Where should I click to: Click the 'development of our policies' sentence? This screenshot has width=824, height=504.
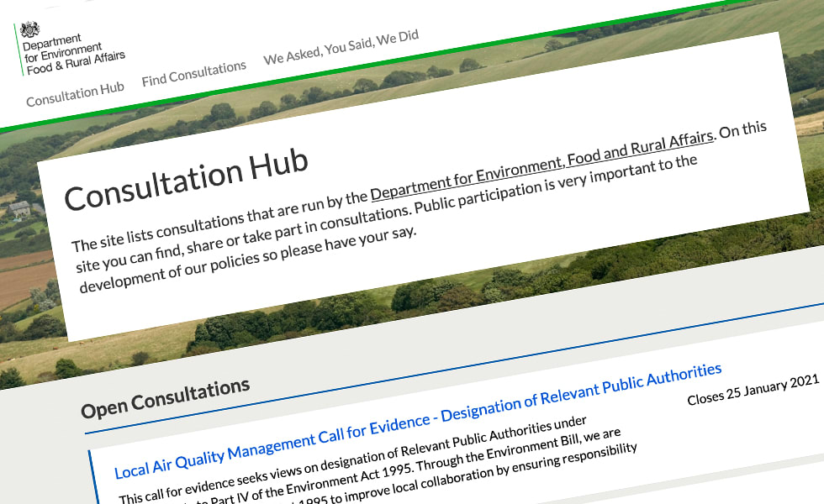point(247,260)
